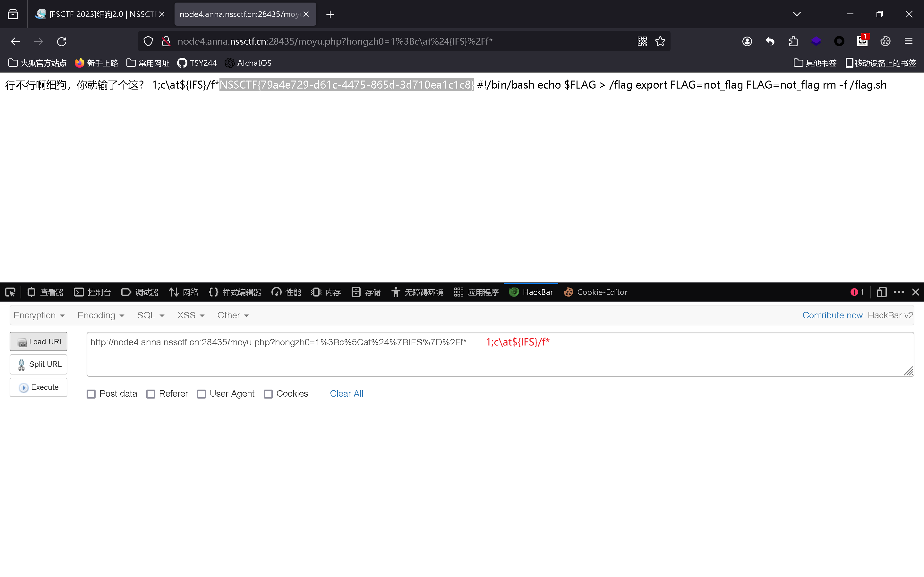Click the Clear All link

346,393
